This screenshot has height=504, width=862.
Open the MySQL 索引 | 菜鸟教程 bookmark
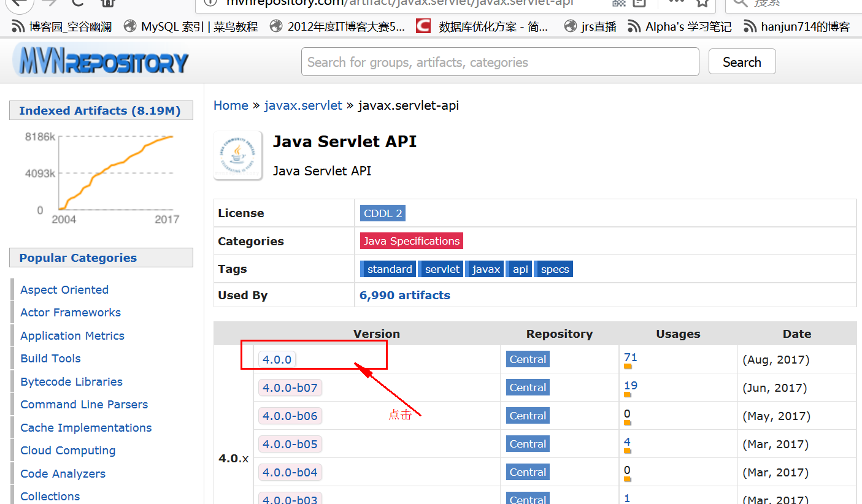[191, 27]
